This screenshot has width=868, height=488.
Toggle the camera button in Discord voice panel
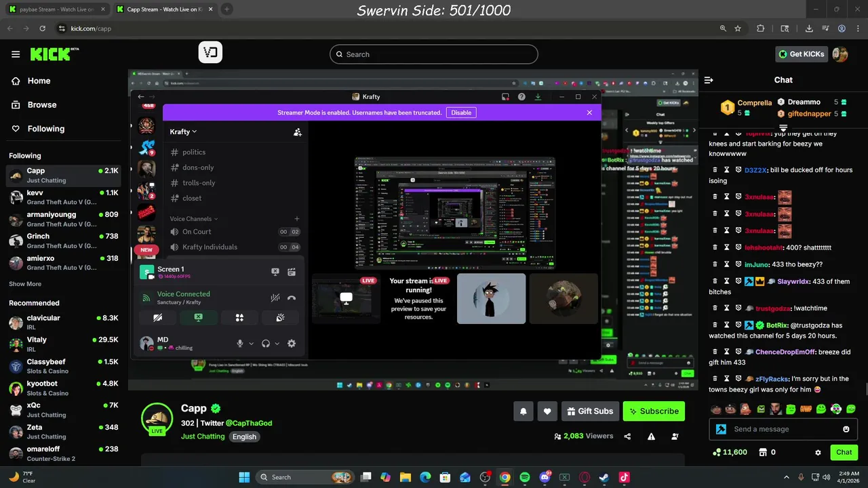[157, 317]
